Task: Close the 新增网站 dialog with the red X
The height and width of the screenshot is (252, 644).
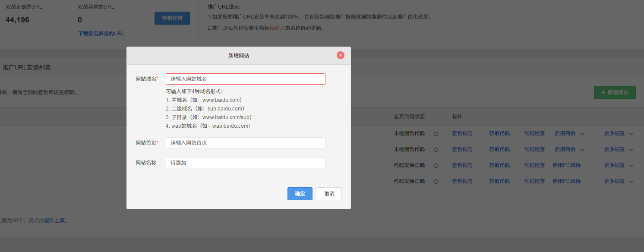Action: [341, 55]
